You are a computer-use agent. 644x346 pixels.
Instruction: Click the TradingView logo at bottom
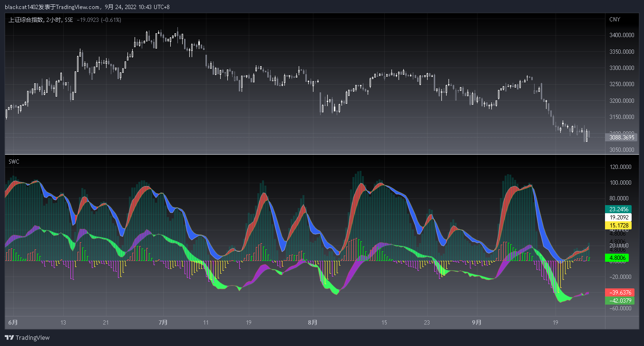coord(28,337)
